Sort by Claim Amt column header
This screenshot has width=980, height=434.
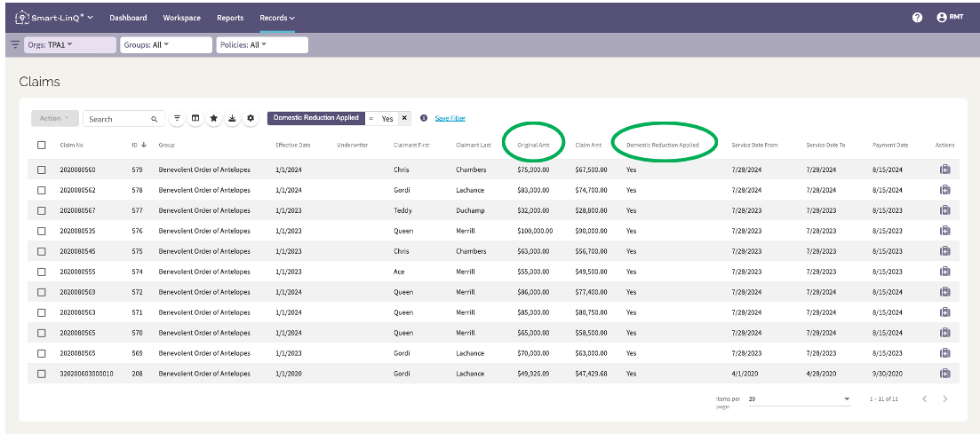click(x=589, y=145)
